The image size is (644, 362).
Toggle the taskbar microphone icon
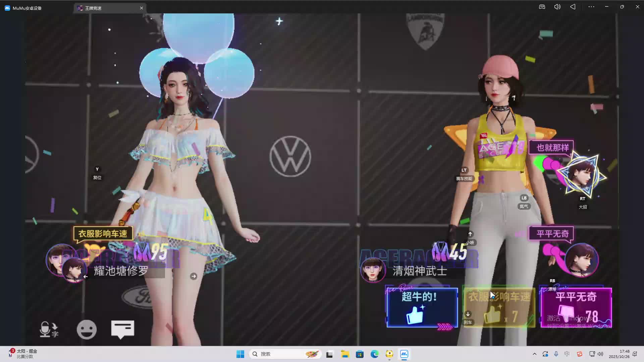(x=556, y=354)
